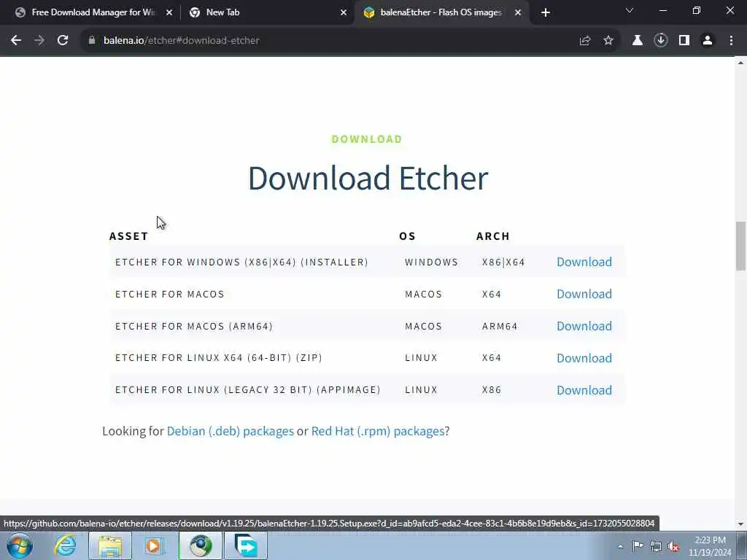Viewport: 747px width, 560px height.
Task: Download Etcher Linux legacy 32 bit AppImage
Action: [584, 390]
